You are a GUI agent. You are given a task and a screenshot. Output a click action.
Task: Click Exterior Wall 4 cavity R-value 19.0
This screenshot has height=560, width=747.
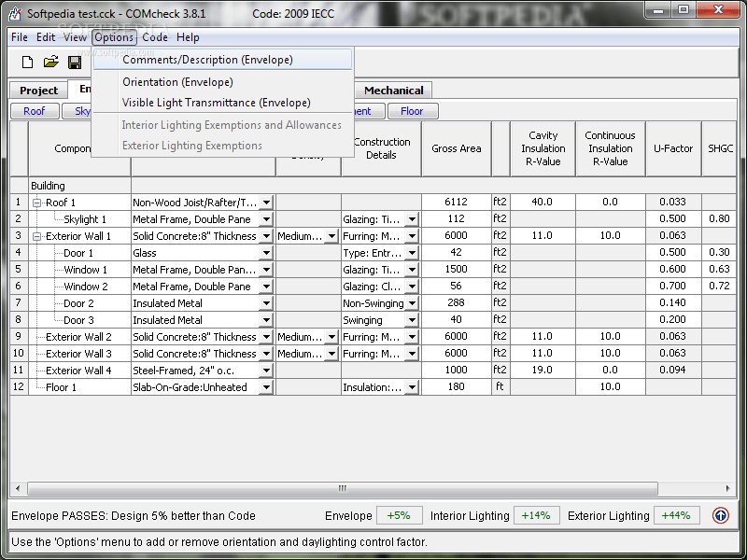[543, 370]
